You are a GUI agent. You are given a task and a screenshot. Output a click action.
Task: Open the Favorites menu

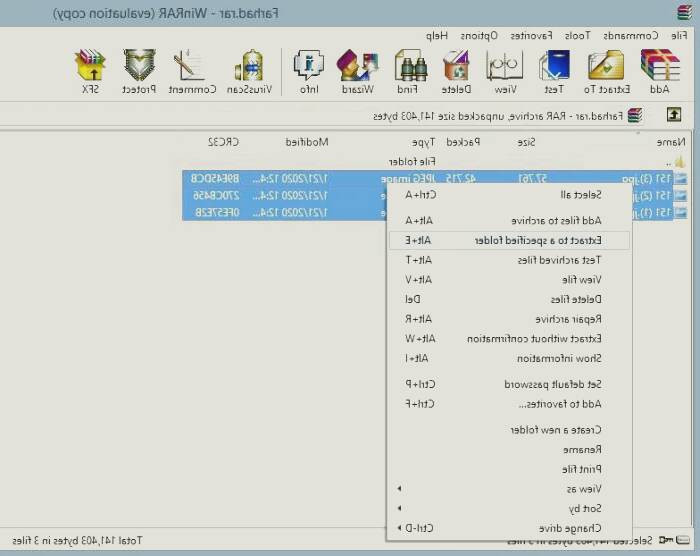530,35
